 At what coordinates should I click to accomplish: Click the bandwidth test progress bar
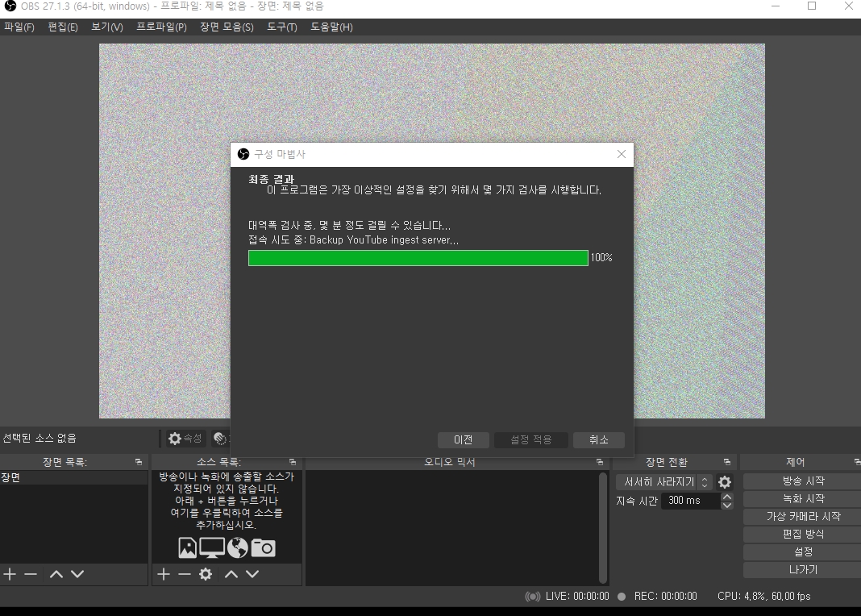tap(418, 258)
